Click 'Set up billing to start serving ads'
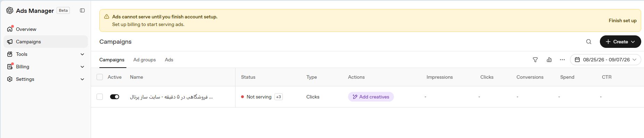This screenshot has width=644, height=138. 148,24
